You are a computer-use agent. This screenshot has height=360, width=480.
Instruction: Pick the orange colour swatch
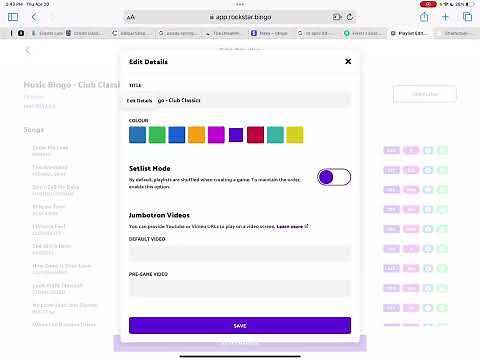tap(196, 135)
